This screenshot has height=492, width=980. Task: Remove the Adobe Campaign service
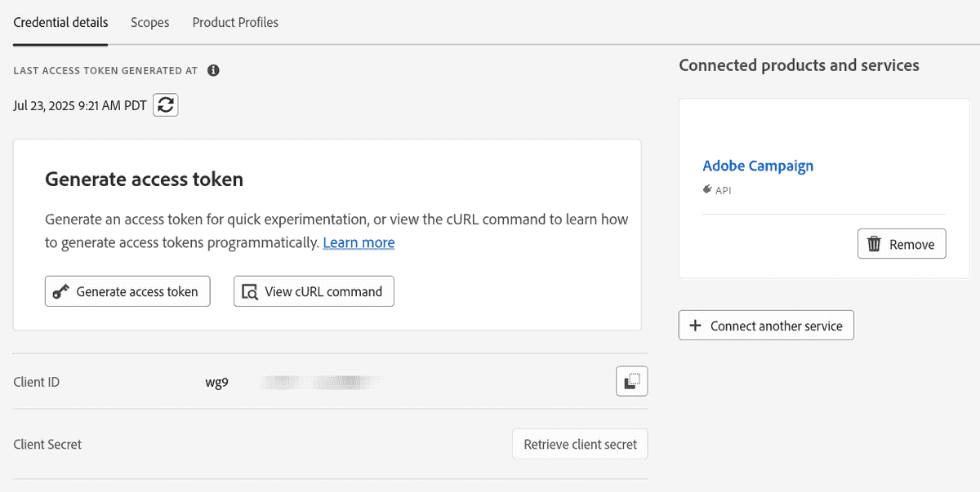click(x=902, y=244)
